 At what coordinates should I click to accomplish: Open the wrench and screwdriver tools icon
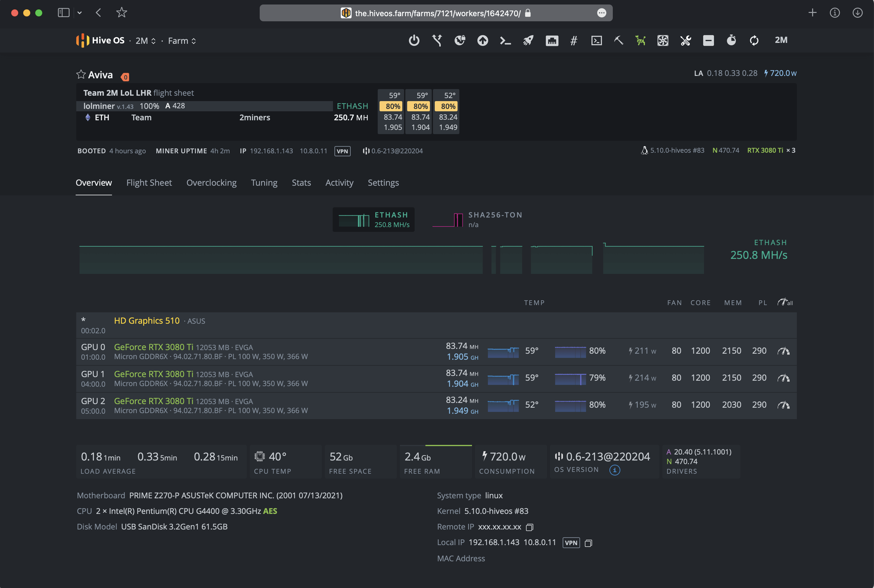[686, 40]
